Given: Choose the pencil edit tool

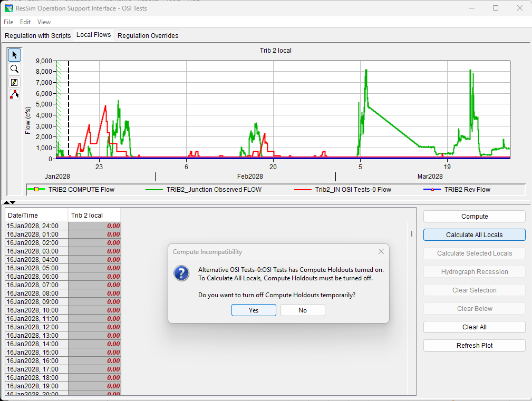Looking at the screenshot, I should (14, 82).
